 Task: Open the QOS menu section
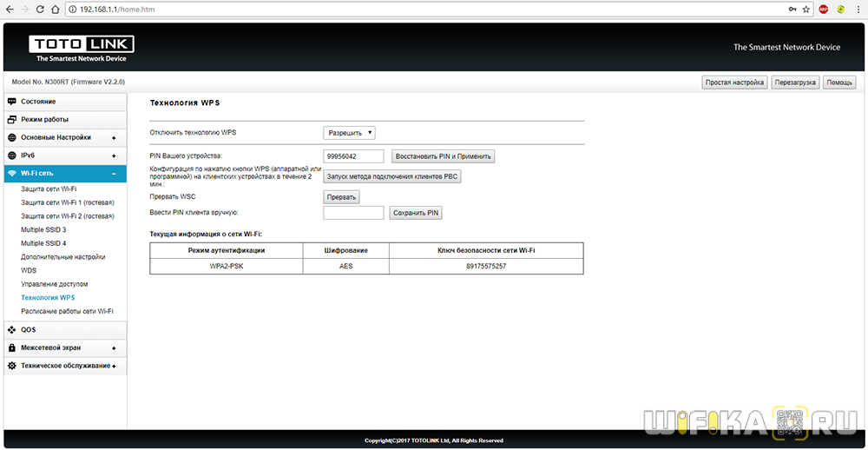point(28,329)
